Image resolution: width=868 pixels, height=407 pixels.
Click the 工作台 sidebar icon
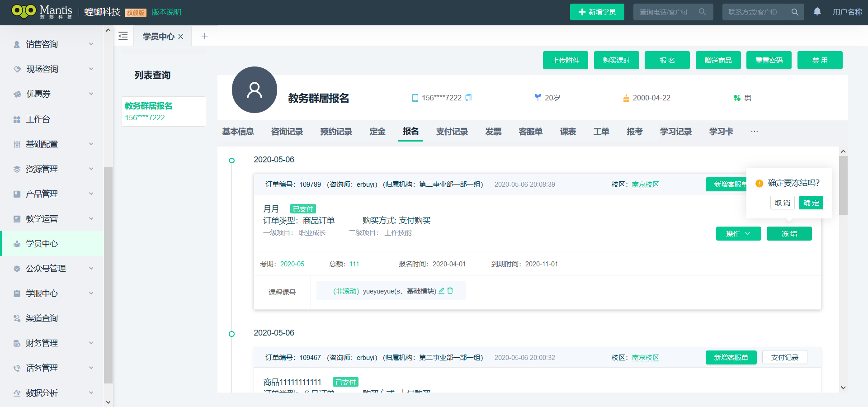[17, 119]
